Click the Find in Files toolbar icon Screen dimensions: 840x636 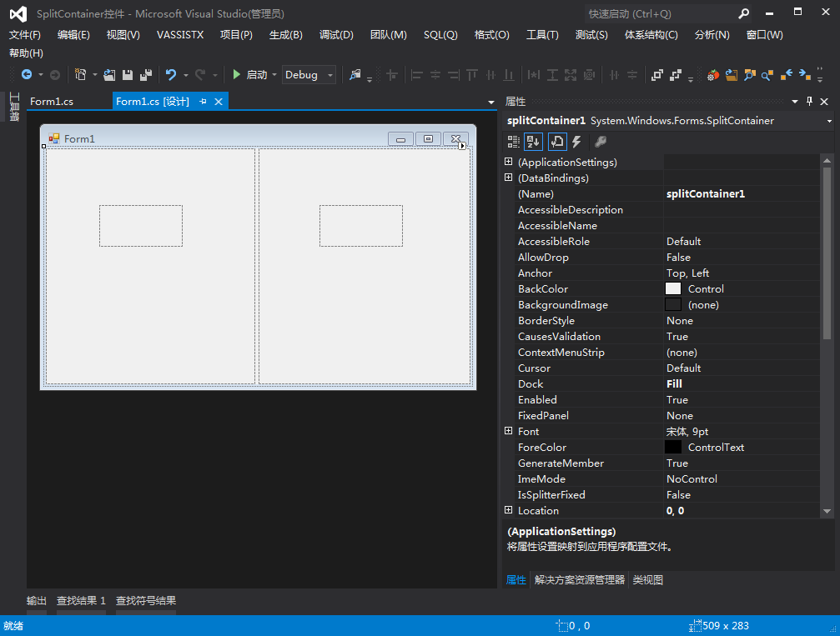click(x=751, y=75)
